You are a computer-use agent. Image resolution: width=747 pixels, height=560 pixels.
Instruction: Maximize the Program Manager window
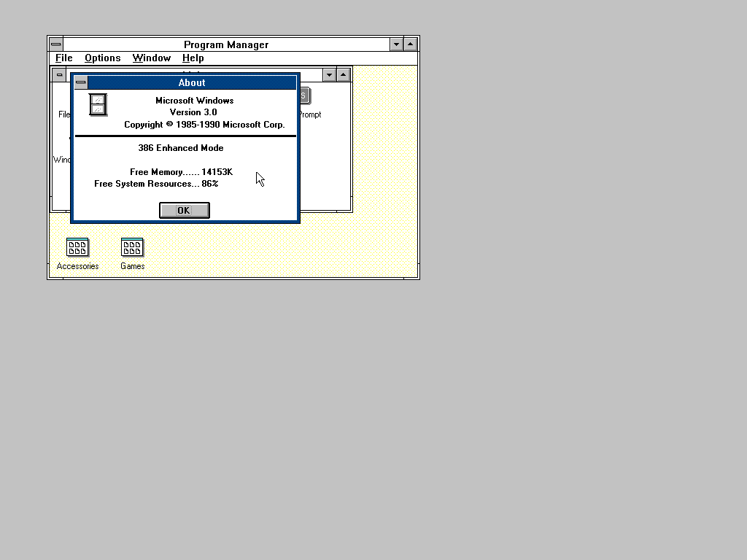click(x=410, y=44)
